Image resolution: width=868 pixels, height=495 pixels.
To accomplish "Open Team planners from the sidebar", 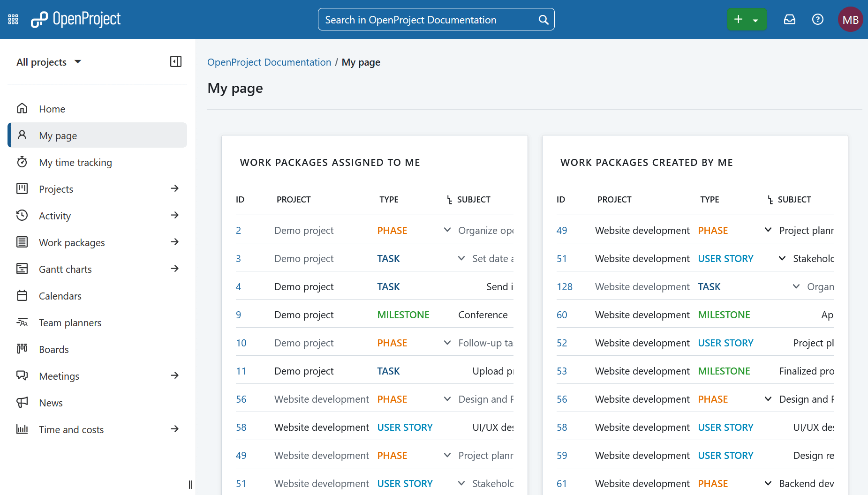I will point(69,322).
